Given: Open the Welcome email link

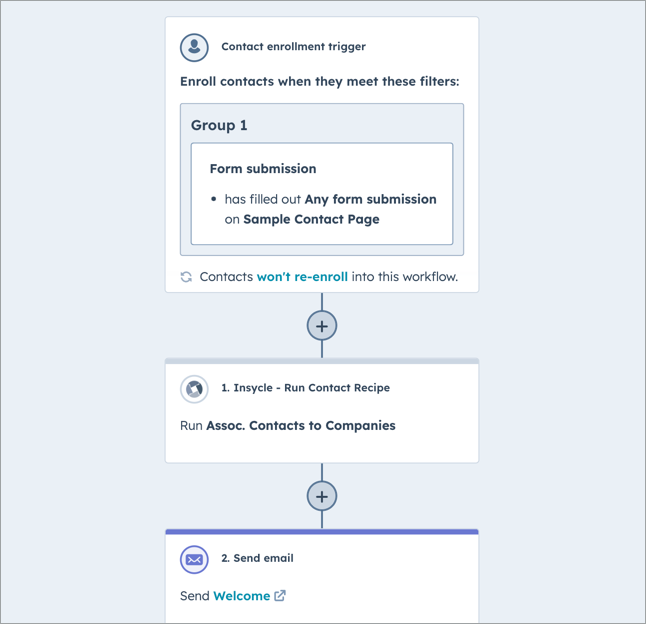Looking at the screenshot, I should coord(241,596).
